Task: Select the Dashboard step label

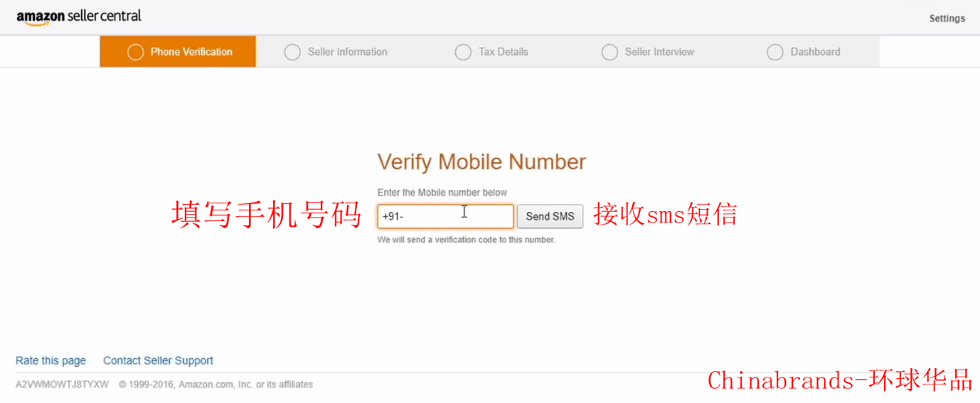Action: (815, 52)
